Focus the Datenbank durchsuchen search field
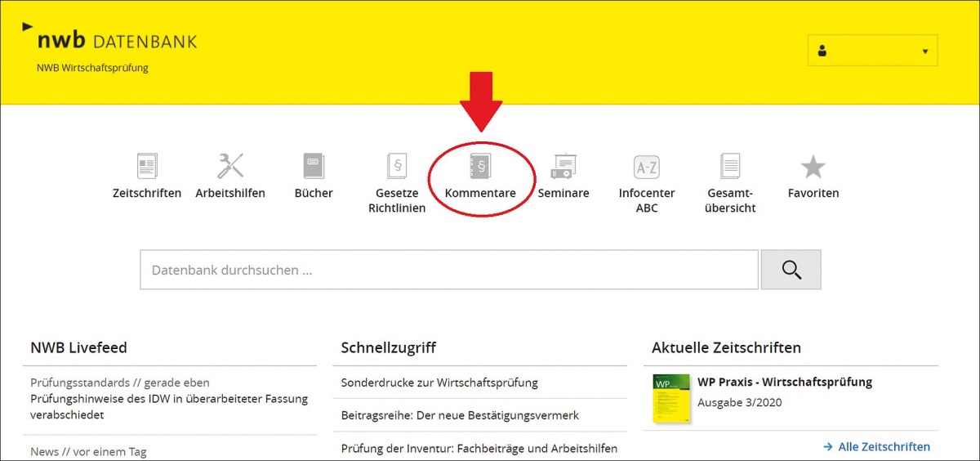 [x=449, y=270]
